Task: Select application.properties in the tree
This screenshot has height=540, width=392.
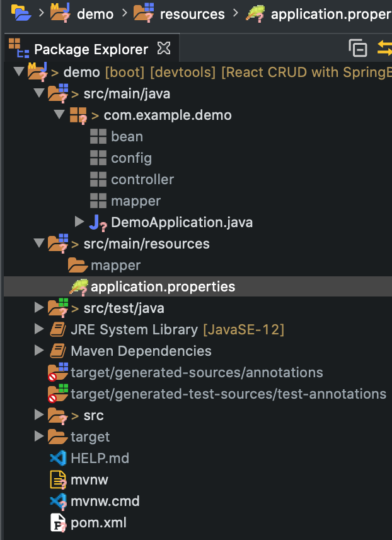Action: tap(163, 286)
